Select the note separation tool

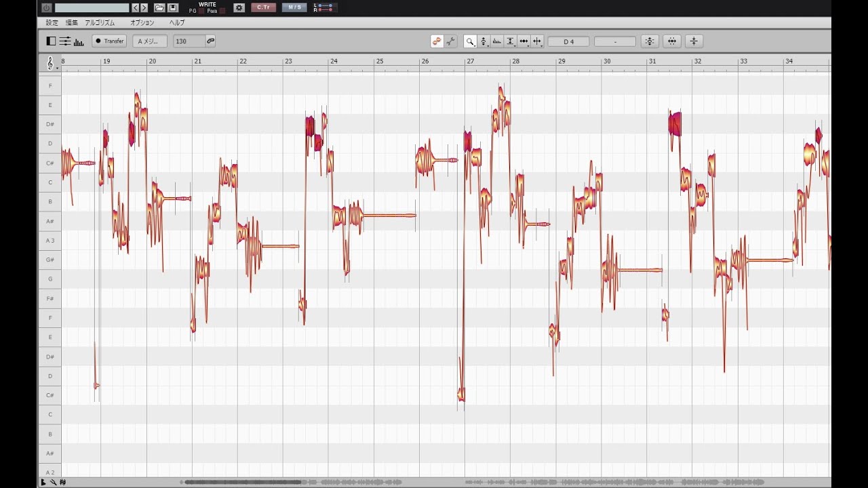[537, 41]
